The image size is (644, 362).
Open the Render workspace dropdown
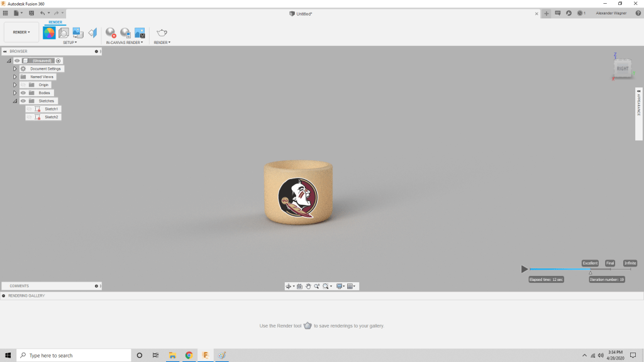(x=21, y=32)
